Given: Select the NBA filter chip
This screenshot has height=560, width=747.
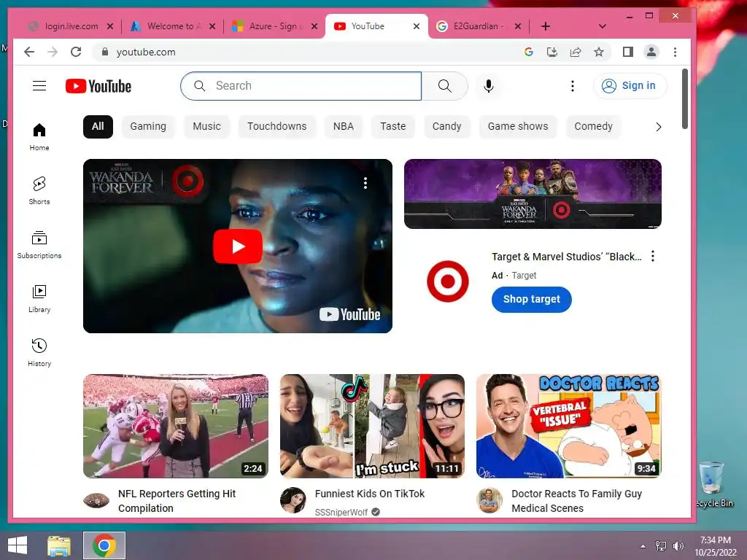Looking at the screenshot, I should pyautogui.click(x=343, y=127).
